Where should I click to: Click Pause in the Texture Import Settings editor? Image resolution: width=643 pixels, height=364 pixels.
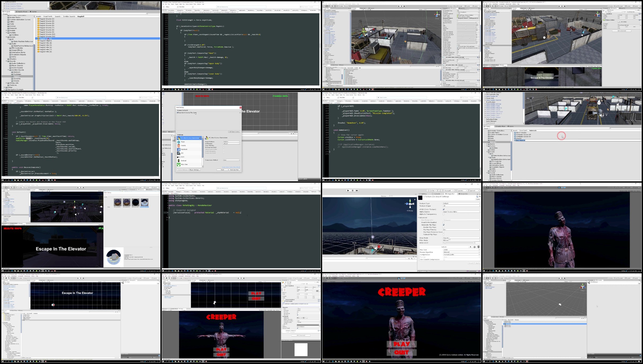click(352, 190)
